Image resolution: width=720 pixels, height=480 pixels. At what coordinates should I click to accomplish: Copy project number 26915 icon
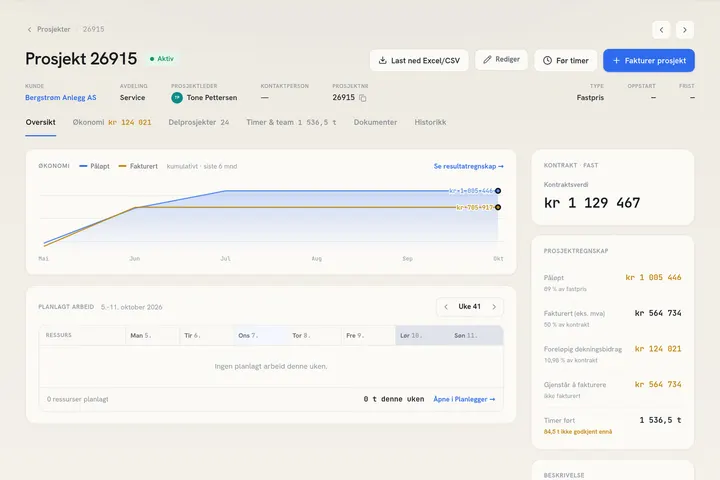[363, 98]
